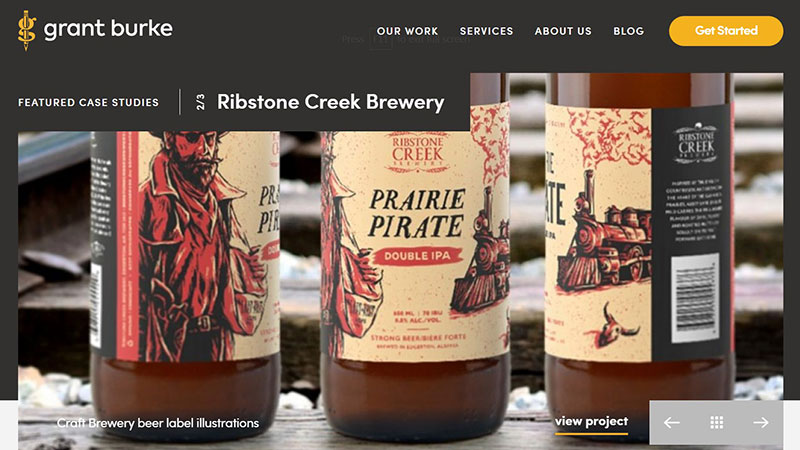Click the 2/3 slide counter
Viewport: 800px width, 450px height.
pos(201,102)
